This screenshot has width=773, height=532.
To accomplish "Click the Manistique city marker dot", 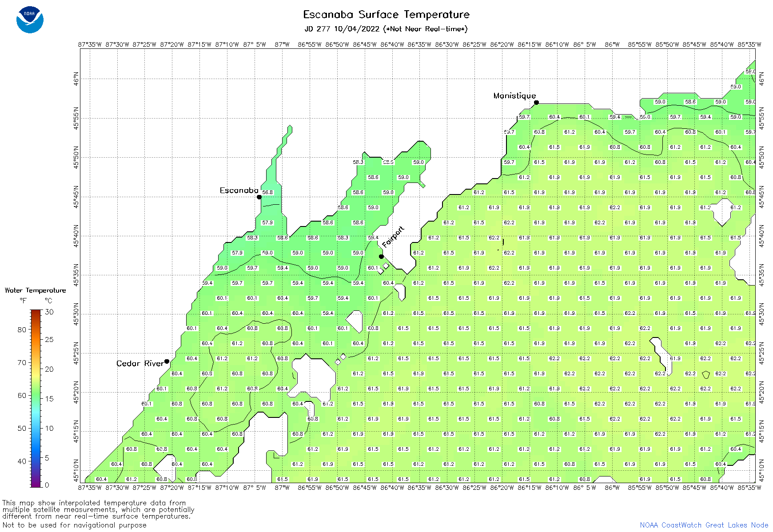I will 536,103.
